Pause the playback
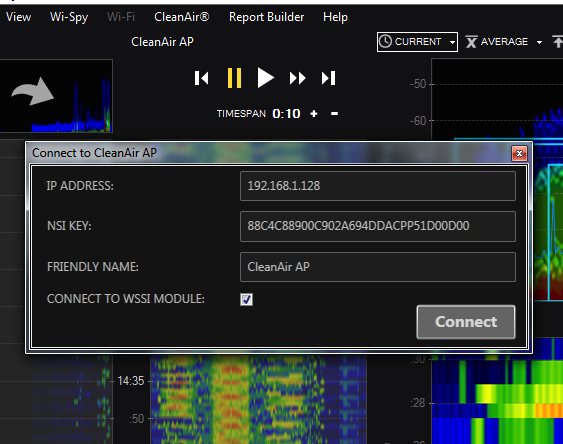 [x=234, y=78]
